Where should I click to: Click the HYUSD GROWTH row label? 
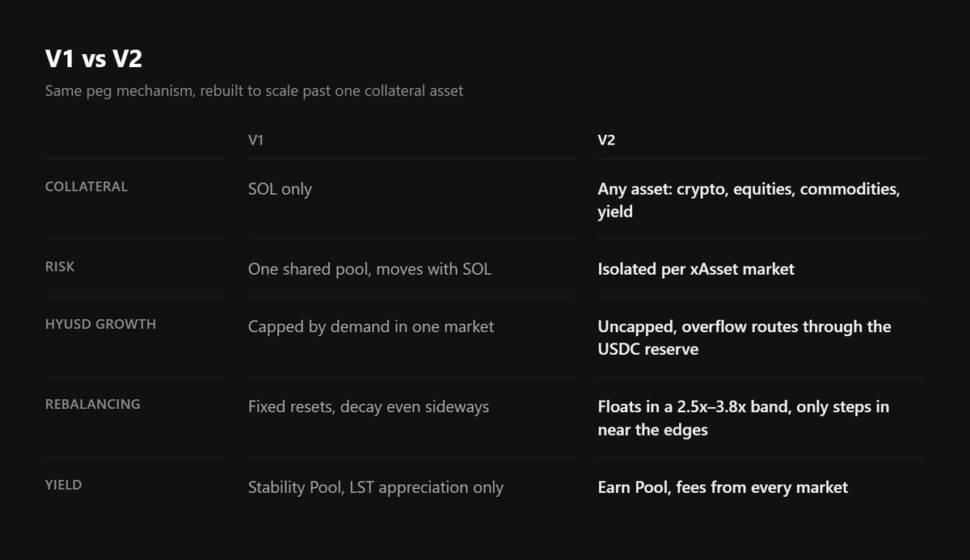tap(101, 324)
